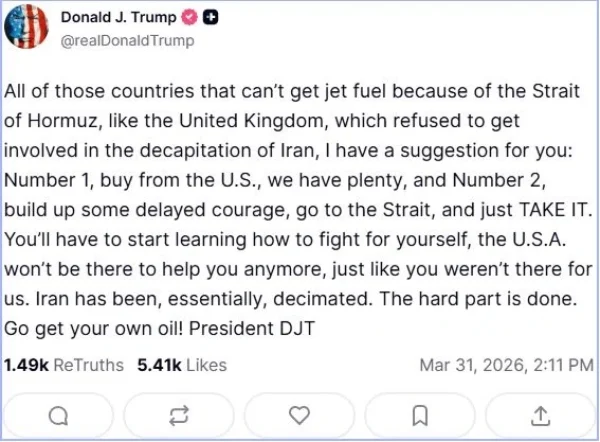Click the reply speech bubble icon

[x=58, y=413]
